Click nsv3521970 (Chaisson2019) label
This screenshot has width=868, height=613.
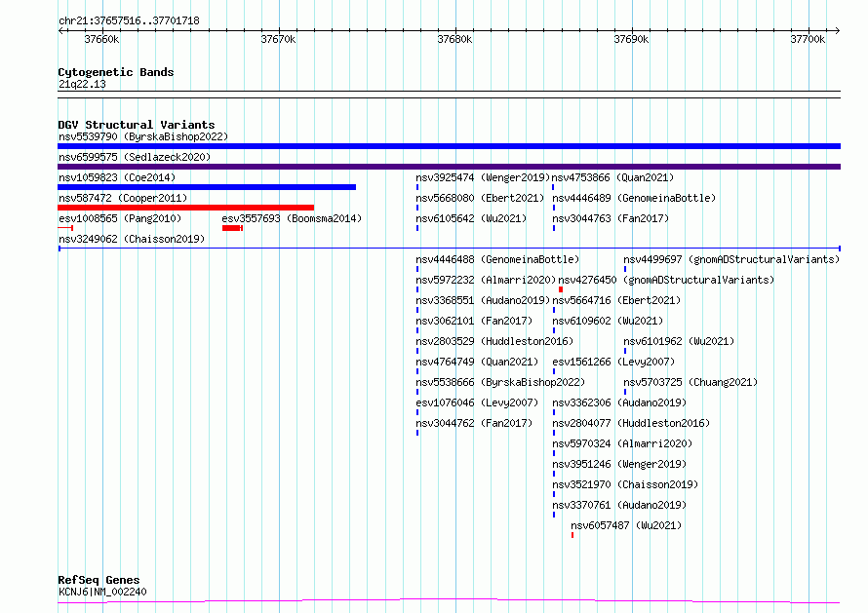tap(625, 484)
